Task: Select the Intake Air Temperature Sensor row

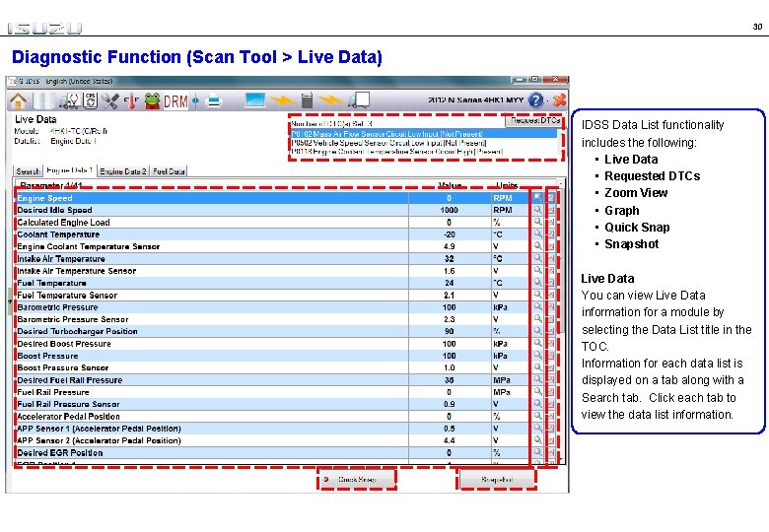Action: pos(273,270)
